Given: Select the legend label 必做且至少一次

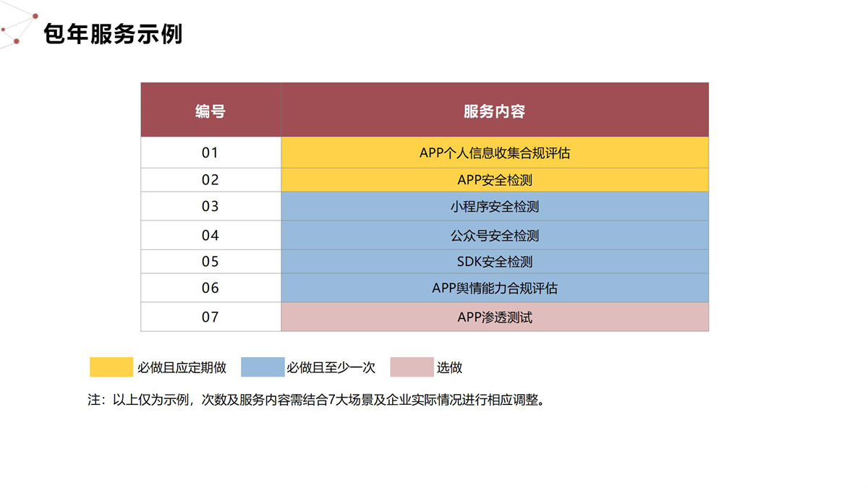Looking at the screenshot, I should coord(331,368).
